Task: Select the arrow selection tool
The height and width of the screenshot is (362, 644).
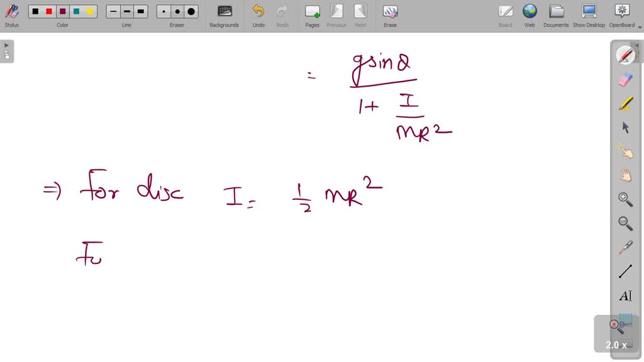Action: [625, 127]
